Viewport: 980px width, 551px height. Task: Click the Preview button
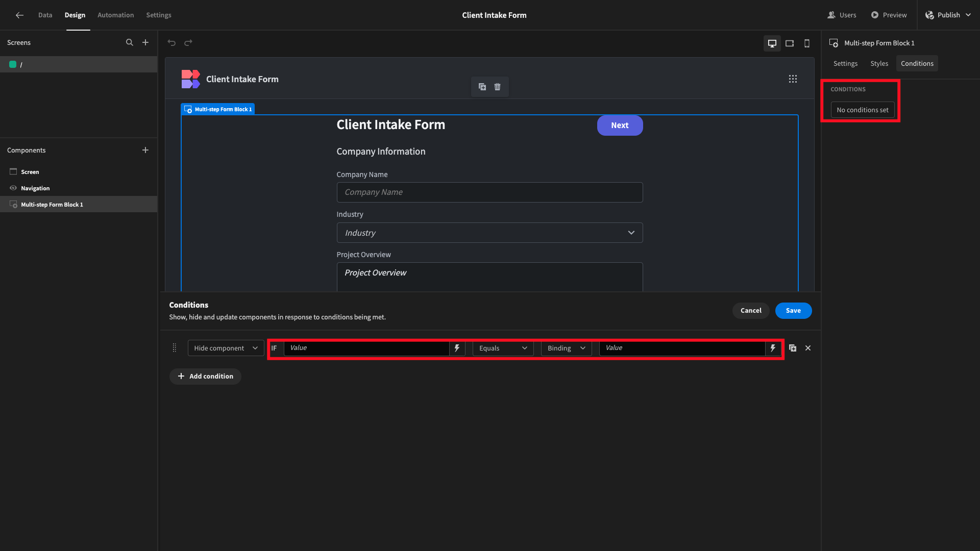889,15
